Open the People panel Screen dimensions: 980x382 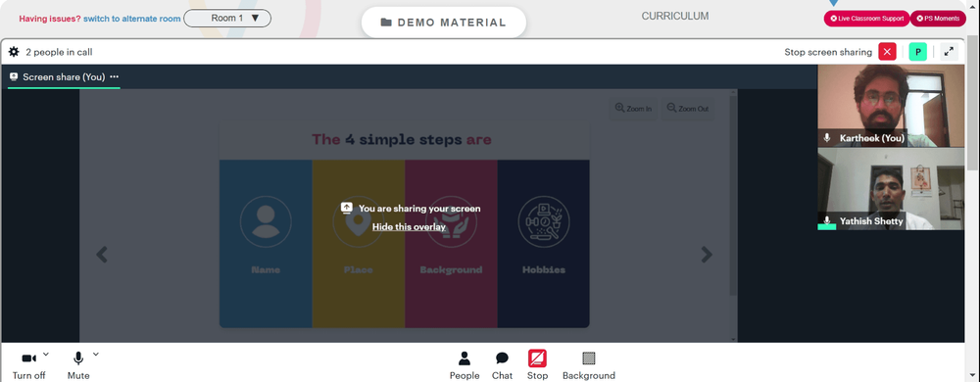(465, 365)
